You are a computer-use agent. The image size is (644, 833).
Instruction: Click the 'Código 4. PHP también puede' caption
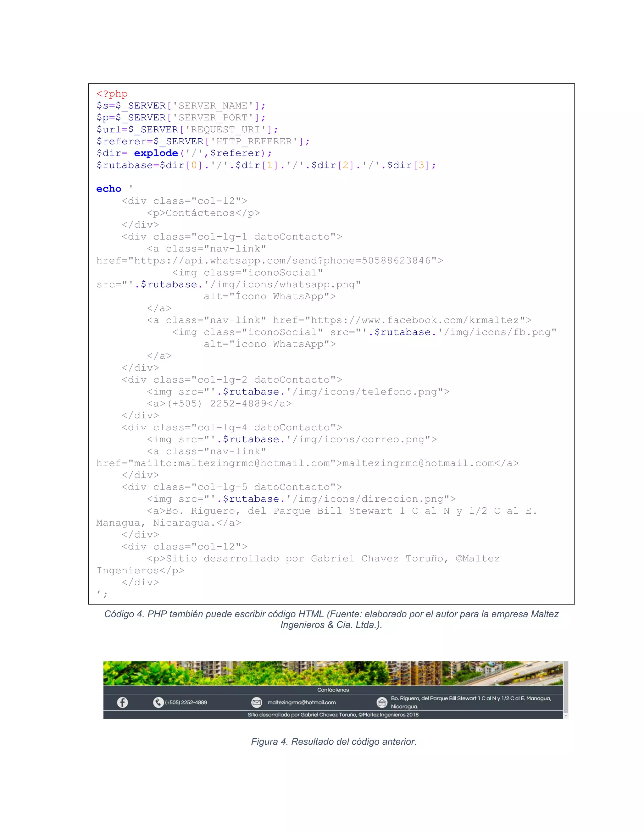tap(331, 620)
